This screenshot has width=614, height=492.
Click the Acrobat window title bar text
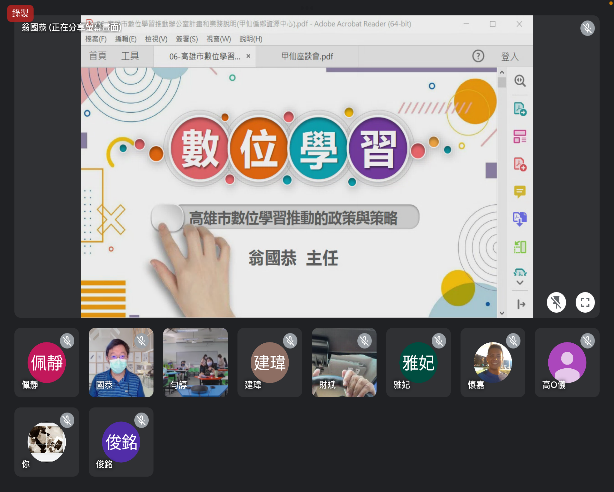click(252, 24)
